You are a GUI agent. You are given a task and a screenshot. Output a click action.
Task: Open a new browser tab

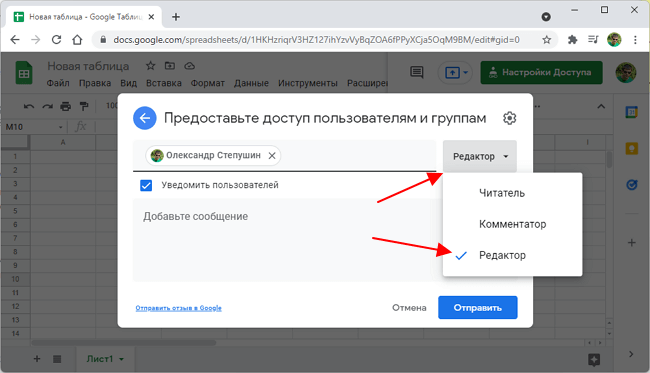point(176,17)
